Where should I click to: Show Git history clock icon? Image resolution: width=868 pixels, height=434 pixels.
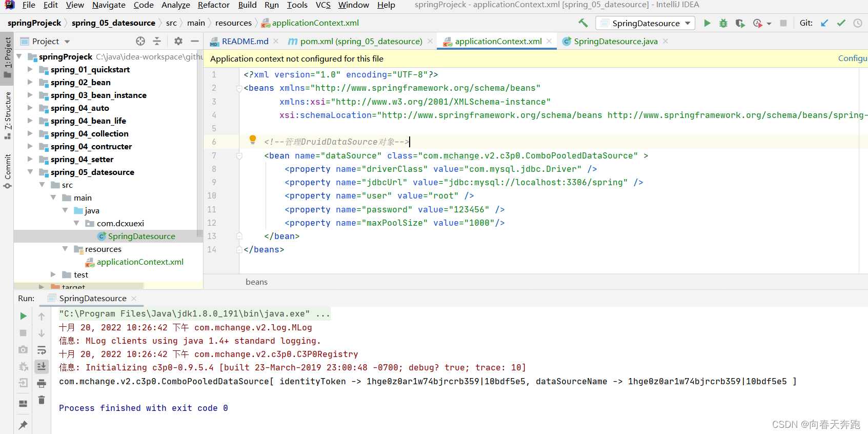858,23
